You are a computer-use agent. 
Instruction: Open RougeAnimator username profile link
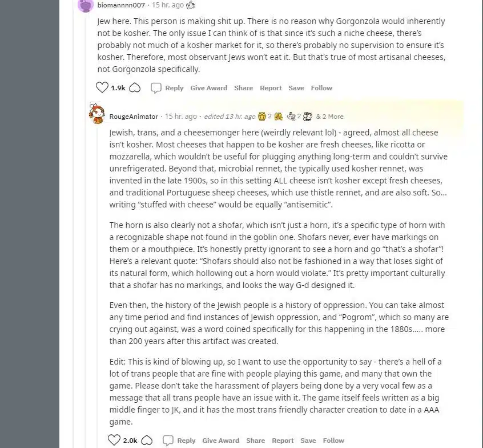tap(134, 117)
